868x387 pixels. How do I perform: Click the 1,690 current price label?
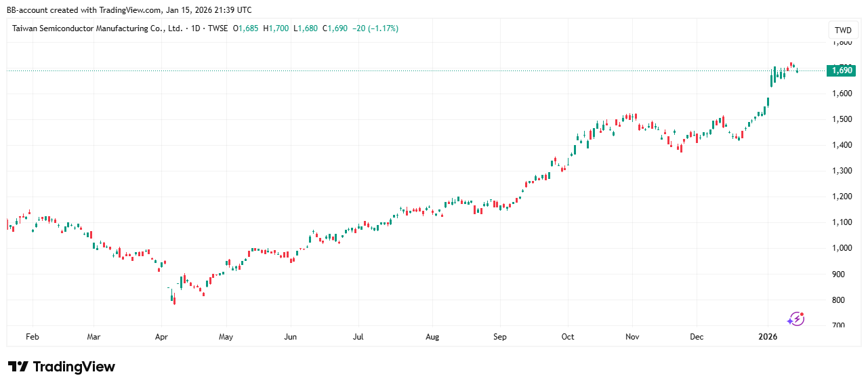click(842, 70)
